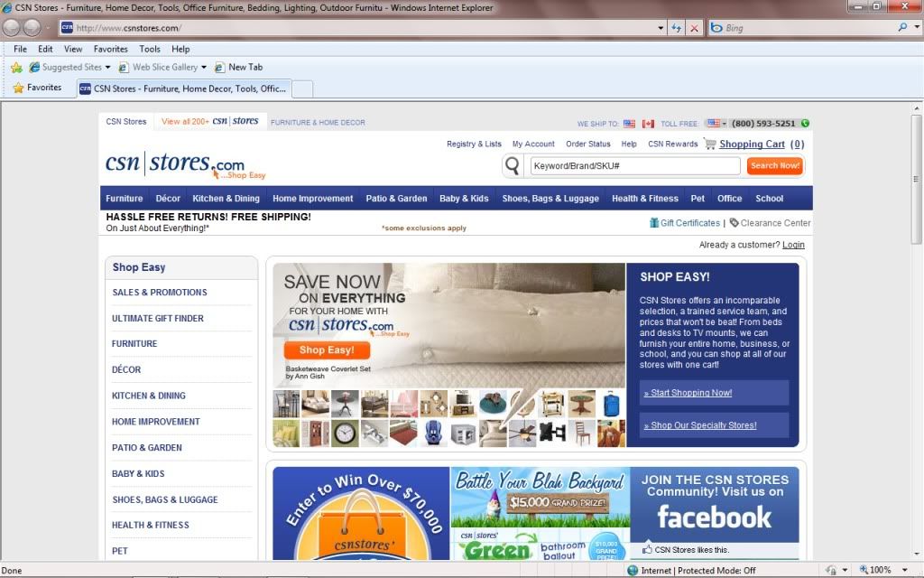
Task: Select the View all 200+ csn stores tab
Action: [x=209, y=122]
